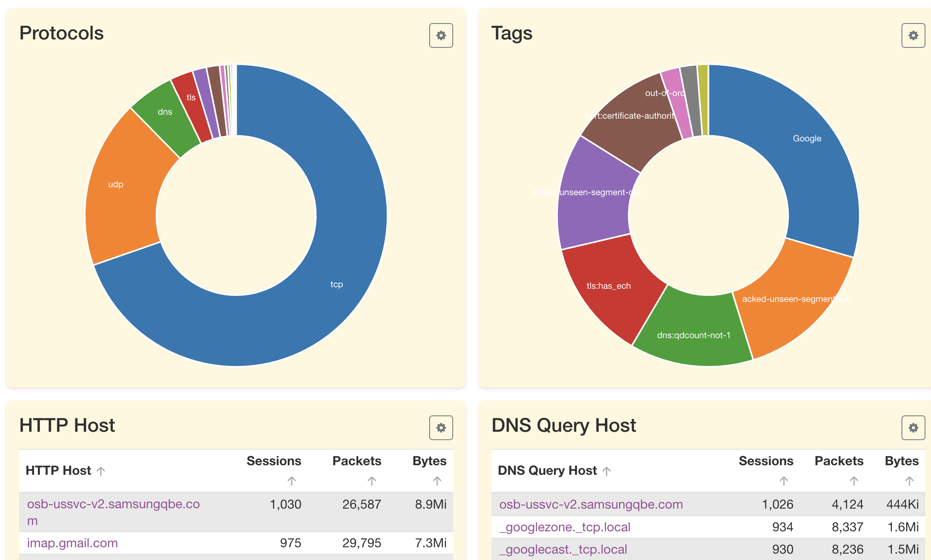Viewport: 931px width, 560px height.
Task: Sort by HTTP Host column name arrow
Action: [101, 471]
